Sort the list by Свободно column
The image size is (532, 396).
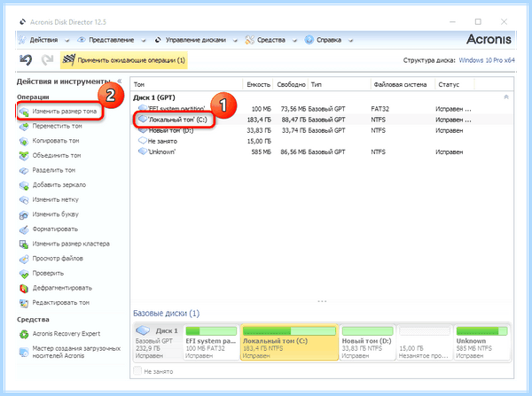click(291, 84)
